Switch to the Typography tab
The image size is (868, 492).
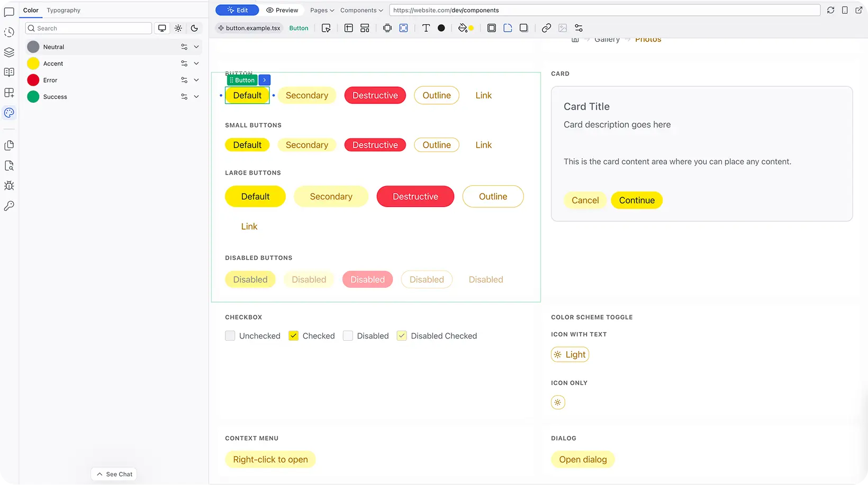[64, 10]
